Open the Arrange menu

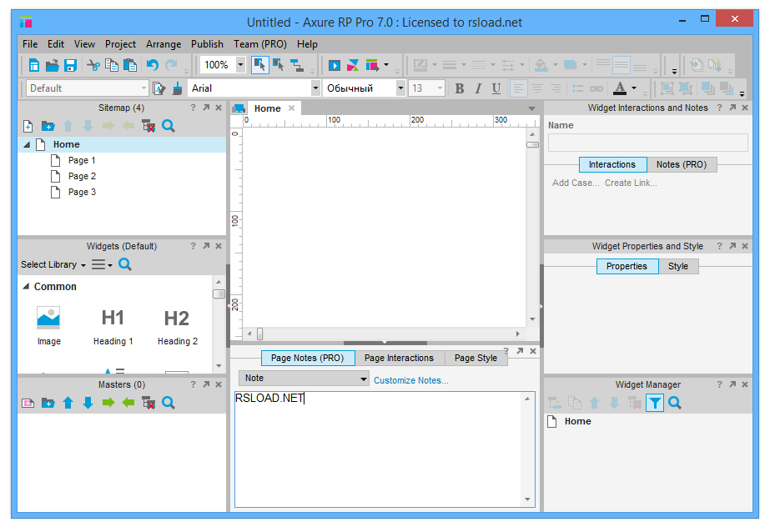pos(164,44)
